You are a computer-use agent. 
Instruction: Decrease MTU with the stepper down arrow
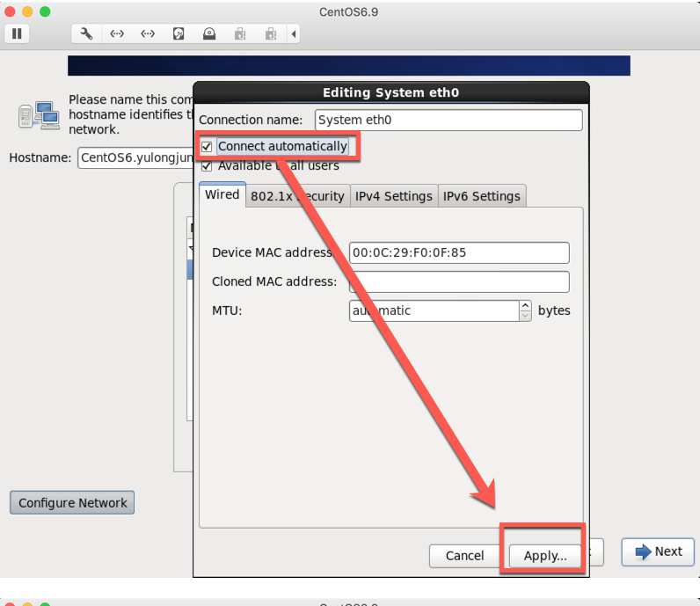525,316
